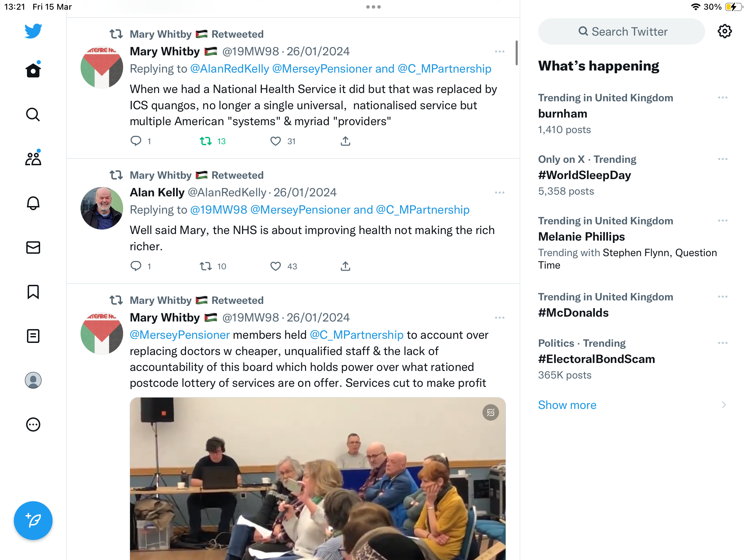Compose a new tweet with floating button
747x560 pixels.
33,520
